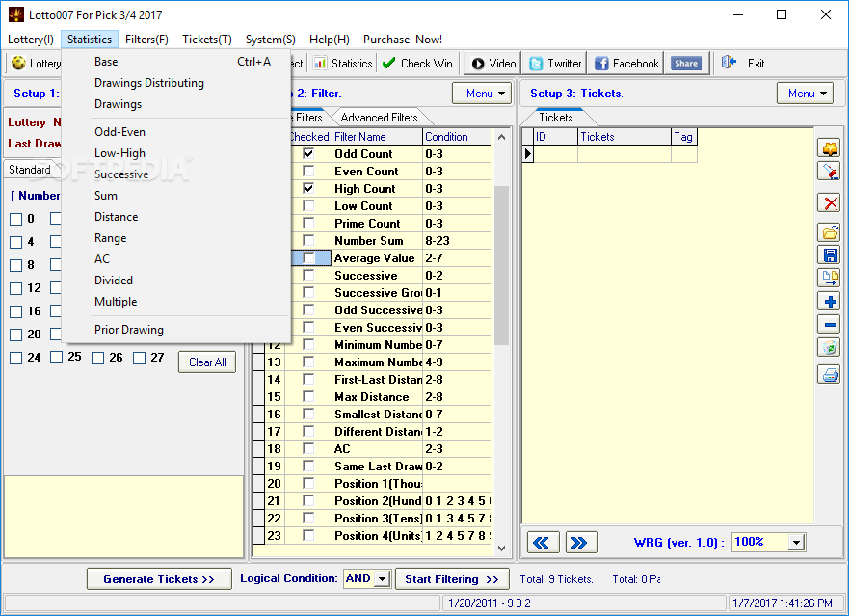Click the Clear All button
Screen dimensions: 849x616
pyautogui.click(x=207, y=362)
